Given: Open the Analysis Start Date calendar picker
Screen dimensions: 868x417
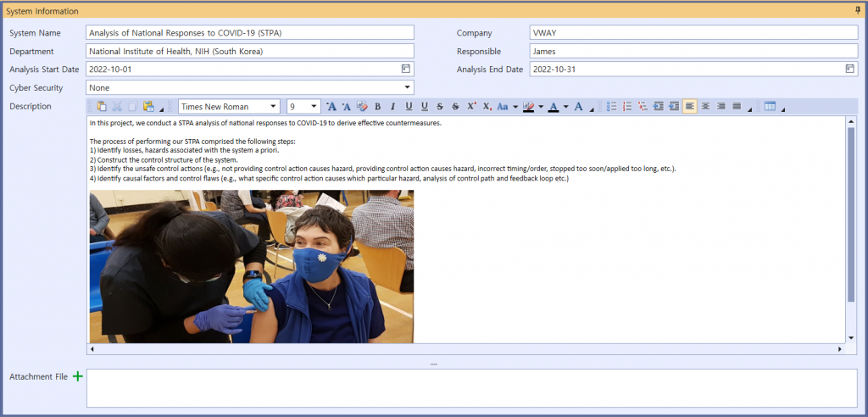Looking at the screenshot, I should (x=406, y=69).
